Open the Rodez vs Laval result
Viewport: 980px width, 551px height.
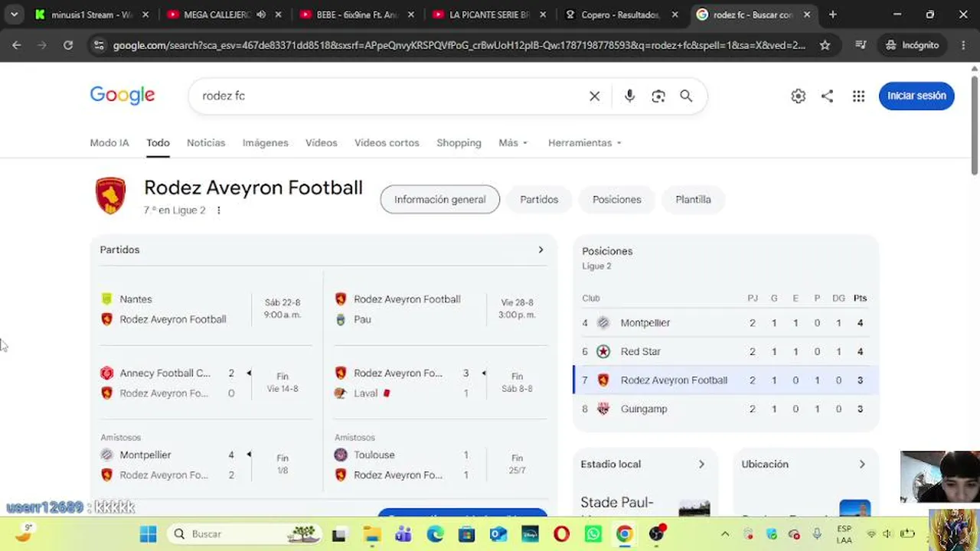(440, 383)
